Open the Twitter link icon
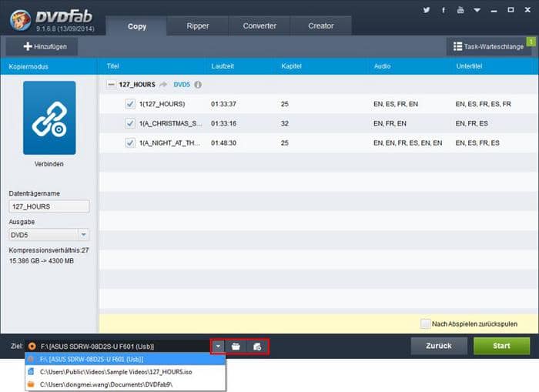 click(427, 10)
